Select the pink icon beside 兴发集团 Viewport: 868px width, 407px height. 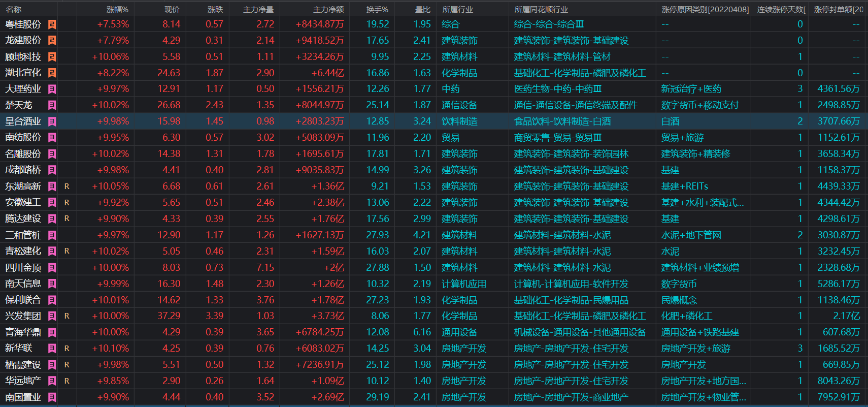pyautogui.click(x=52, y=316)
